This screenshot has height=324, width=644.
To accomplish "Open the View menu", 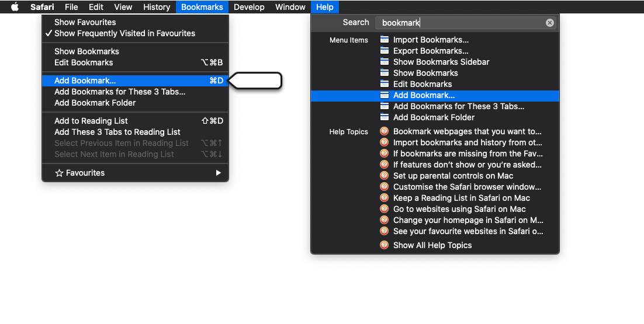I will (123, 7).
